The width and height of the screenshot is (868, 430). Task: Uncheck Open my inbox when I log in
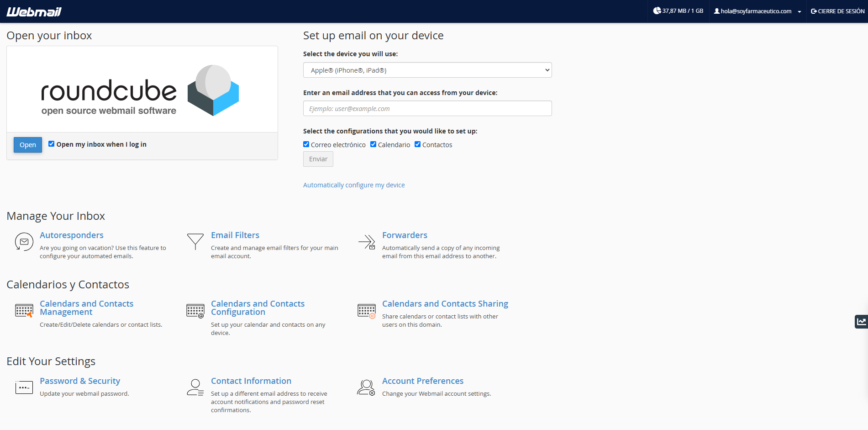(x=52, y=144)
